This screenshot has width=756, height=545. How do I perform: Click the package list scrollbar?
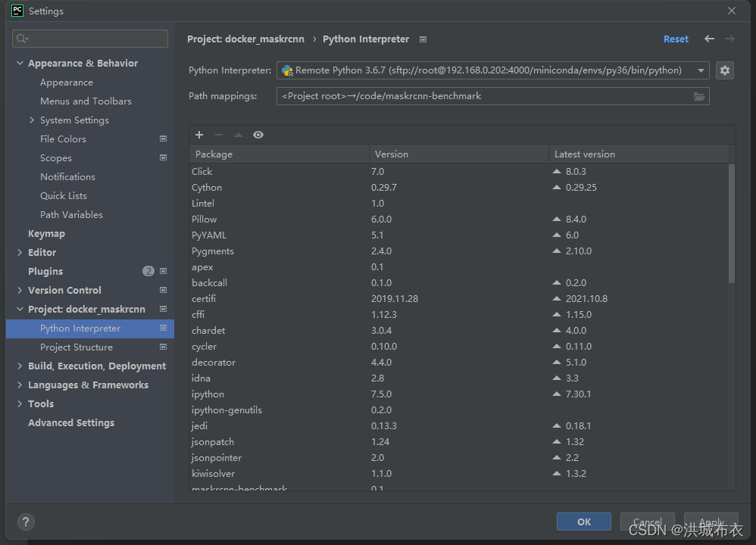732,223
